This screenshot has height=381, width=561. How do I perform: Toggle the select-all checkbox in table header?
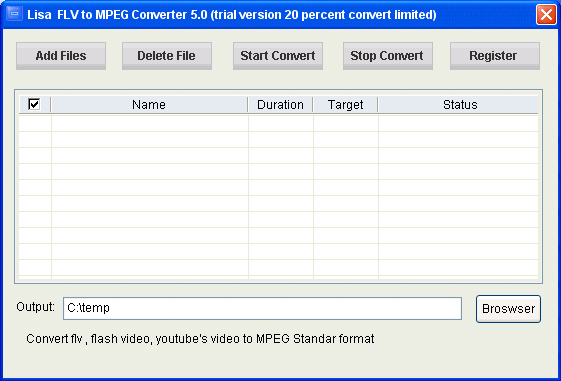pyautogui.click(x=34, y=104)
